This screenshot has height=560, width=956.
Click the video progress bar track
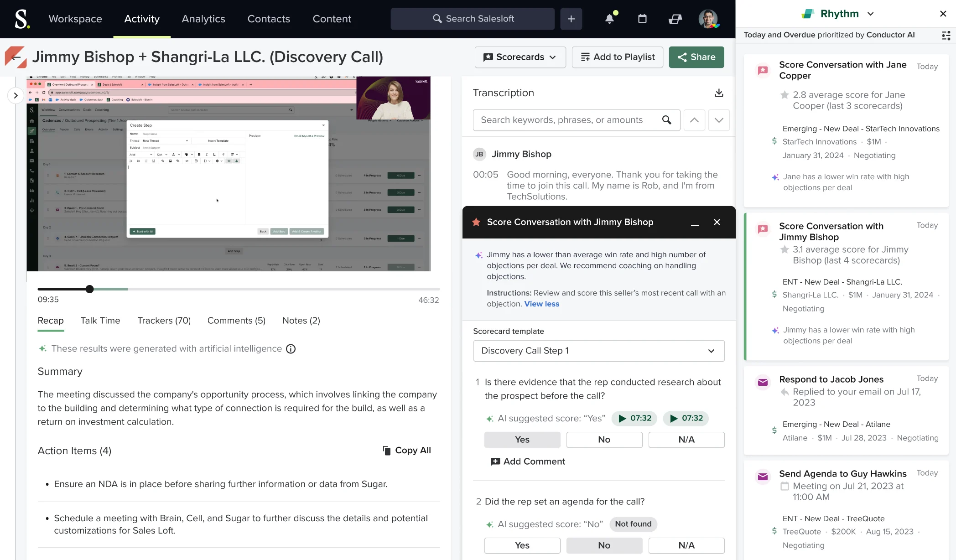click(239, 289)
